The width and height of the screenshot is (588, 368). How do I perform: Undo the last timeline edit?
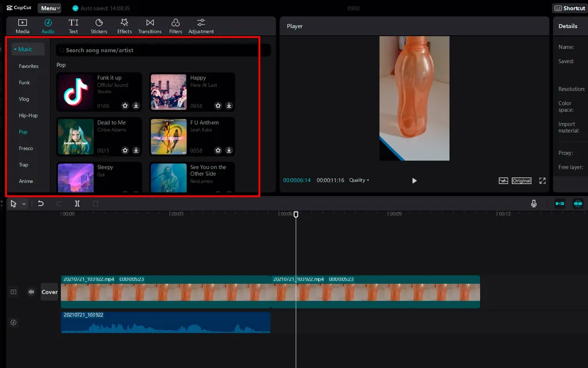tap(41, 204)
